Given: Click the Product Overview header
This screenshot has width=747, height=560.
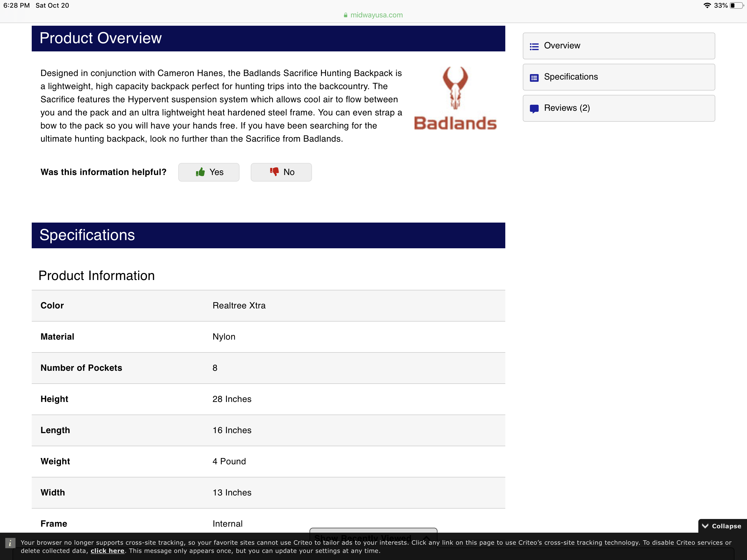Looking at the screenshot, I should pyautogui.click(x=268, y=39).
